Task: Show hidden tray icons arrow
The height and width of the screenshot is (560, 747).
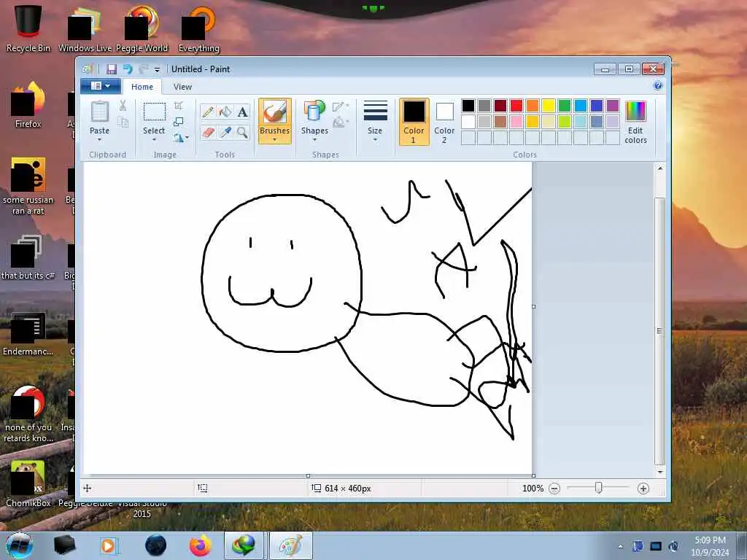Action: (620, 547)
